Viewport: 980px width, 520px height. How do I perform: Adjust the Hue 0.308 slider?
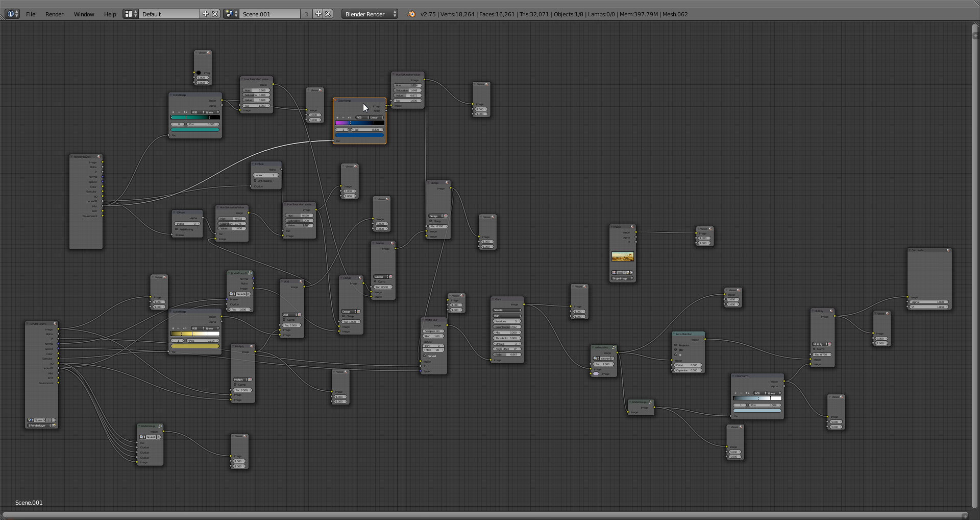tap(256, 90)
